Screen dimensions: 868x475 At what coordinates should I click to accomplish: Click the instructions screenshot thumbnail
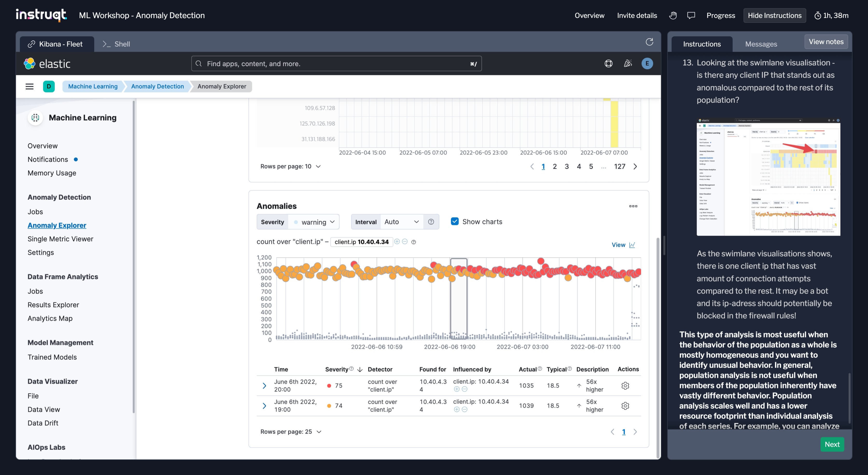point(768,176)
